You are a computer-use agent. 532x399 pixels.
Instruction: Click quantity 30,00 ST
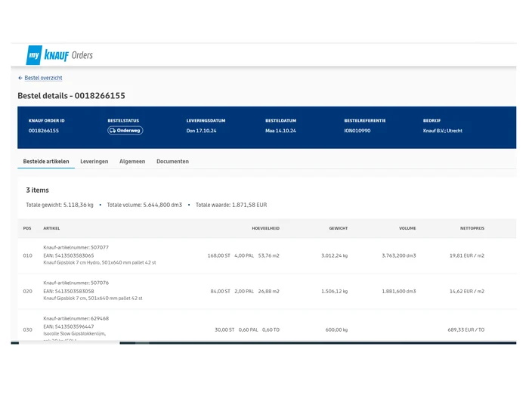tap(224, 329)
